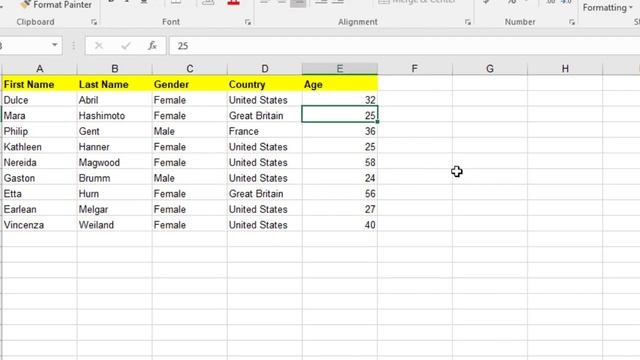Image resolution: width=640 pixels, height=360 pixels.
Task: Select Earlean's age cell showing 27
Action: pos(340,209)
